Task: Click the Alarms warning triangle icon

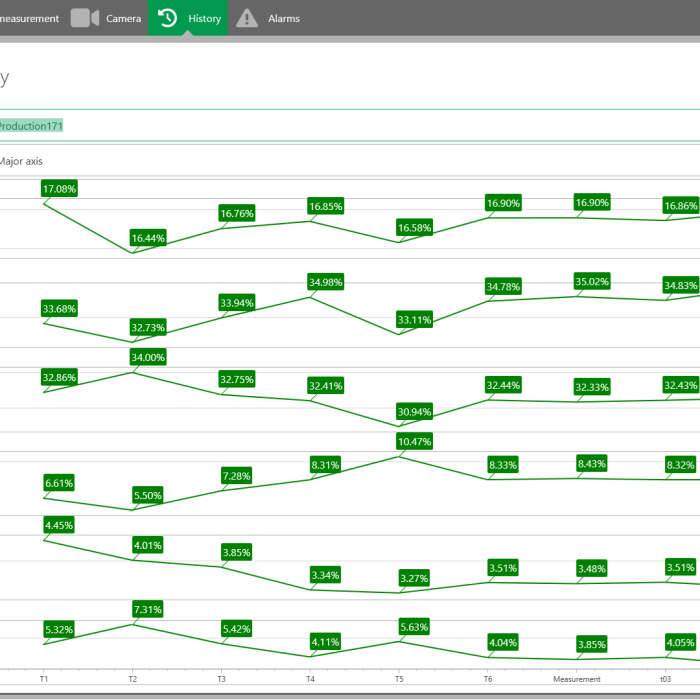Action: coord(247,18)
